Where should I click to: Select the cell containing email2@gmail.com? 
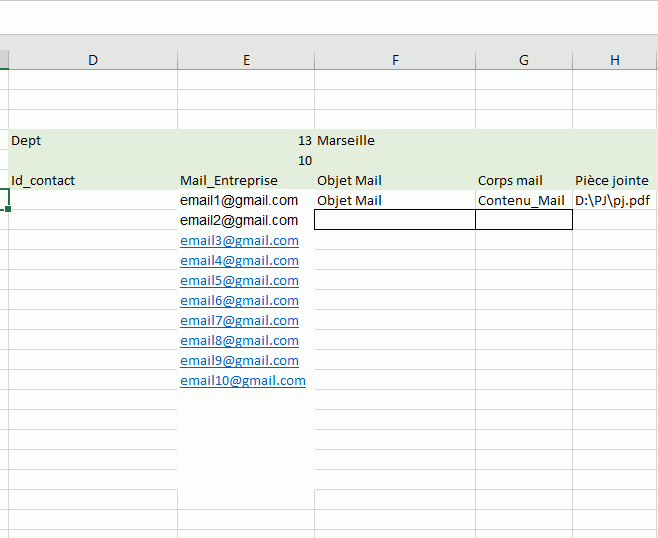point(239,220)
